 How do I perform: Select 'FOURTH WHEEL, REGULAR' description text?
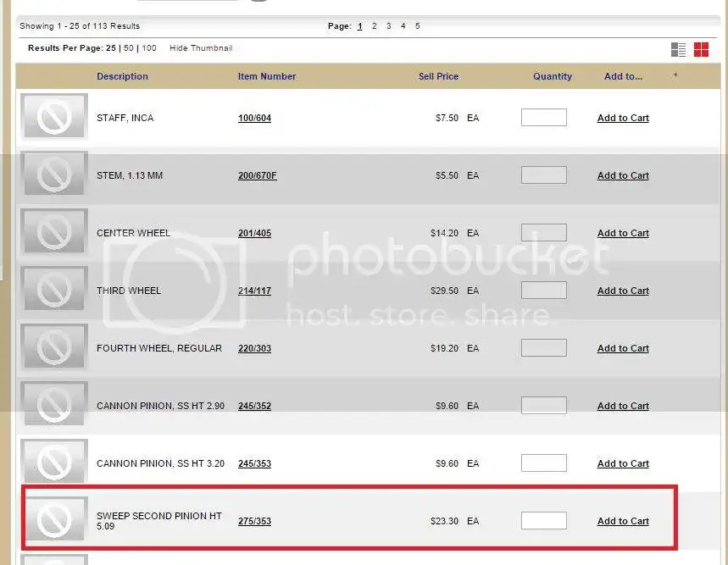159,348
